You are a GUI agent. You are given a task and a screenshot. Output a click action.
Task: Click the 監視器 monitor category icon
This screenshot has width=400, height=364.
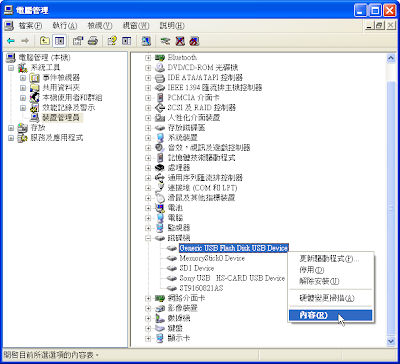[160, 228]
